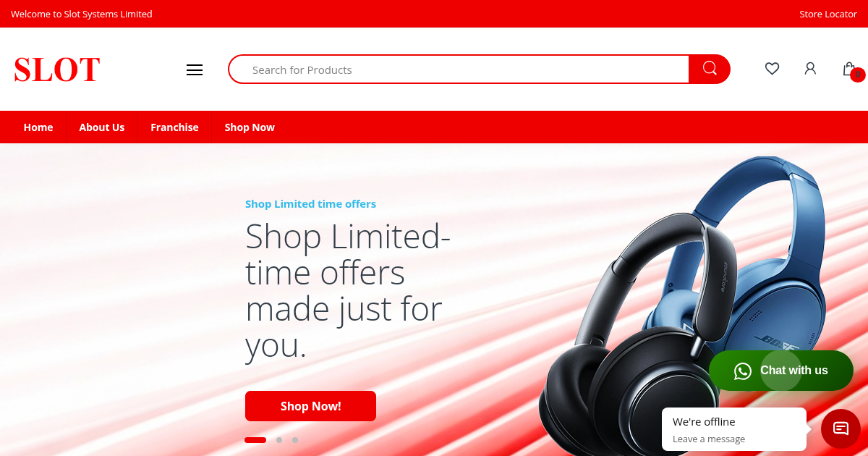Click the We're offline message box
868x456 pixels.
click(x=734, y=429)
